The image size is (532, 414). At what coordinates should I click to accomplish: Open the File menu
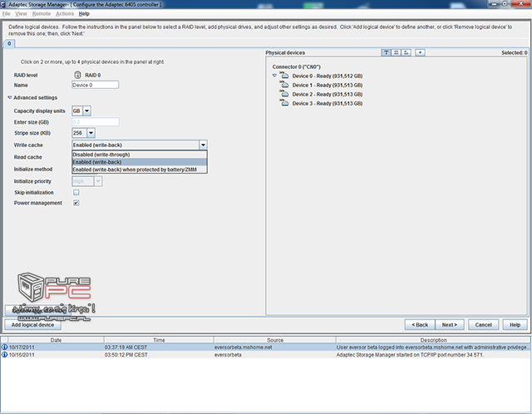6,13
